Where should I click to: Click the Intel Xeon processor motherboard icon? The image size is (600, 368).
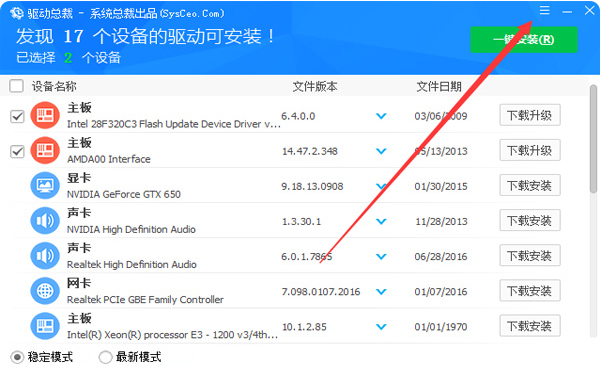tap(45, 326)
